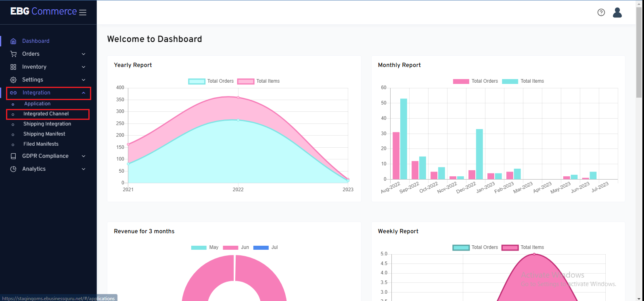Click the Analytics pie chart icon
Image resolution: width=644 pixels, height=301 pixels.
coord(13,169)
